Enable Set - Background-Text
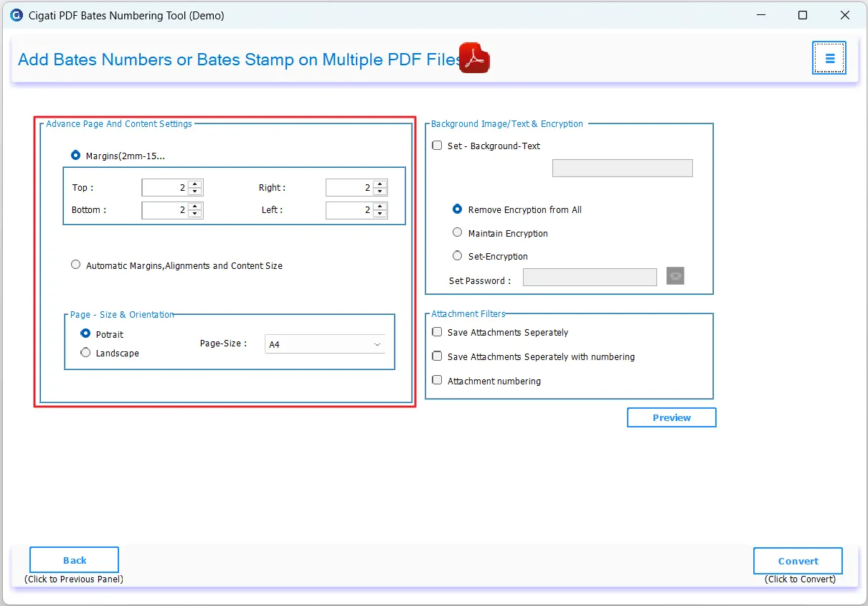This screenshot has height=606, width=868. tap(437, 145)
